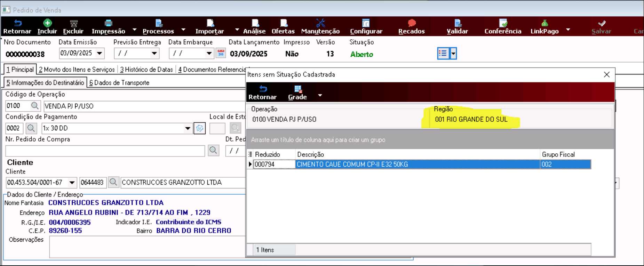This screenshot has width=644, height=266.
Task: Click the Conferência checklist icon
Action: pos(503,23)
